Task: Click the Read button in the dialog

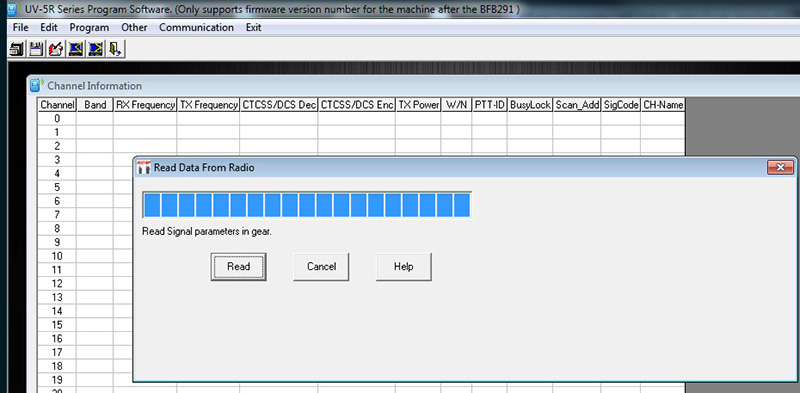Action: pyautogui.click(x=238, y=266)
